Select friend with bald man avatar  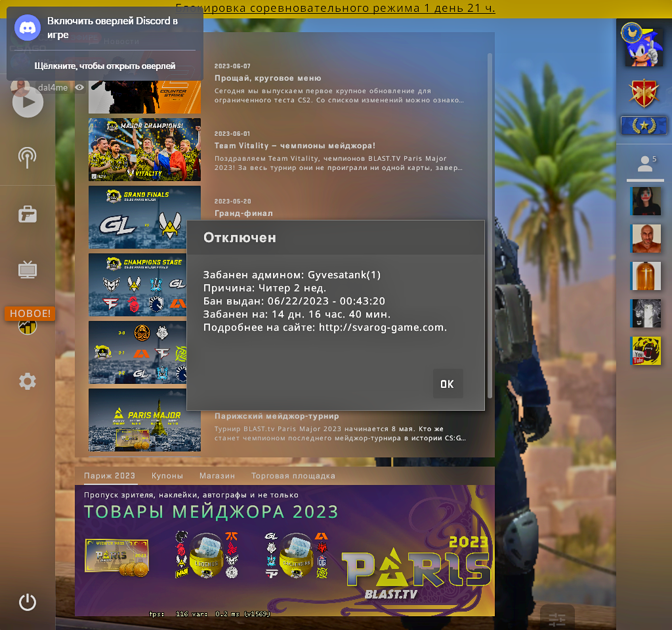(646, 238)
